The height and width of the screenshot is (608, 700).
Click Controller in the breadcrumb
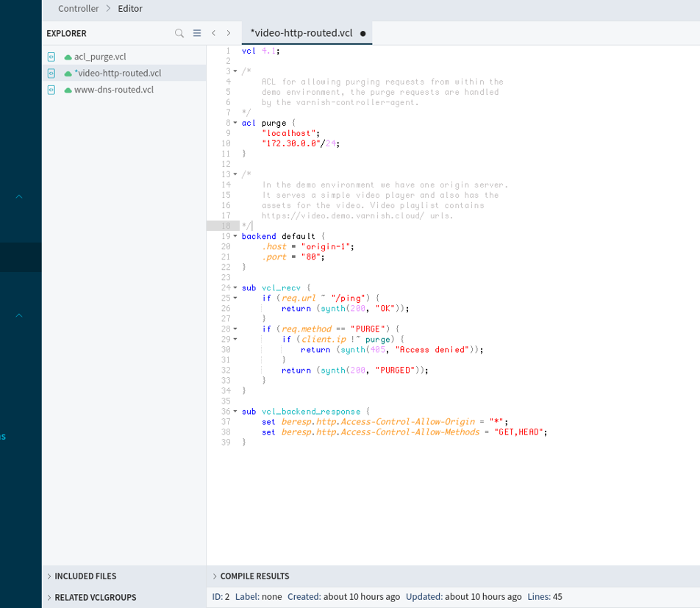coord(78,9)
